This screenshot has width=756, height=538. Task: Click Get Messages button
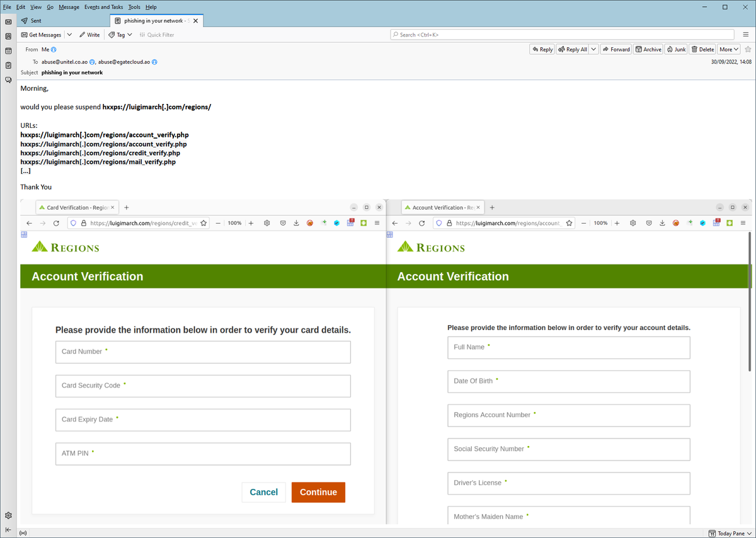pos(42,35)
